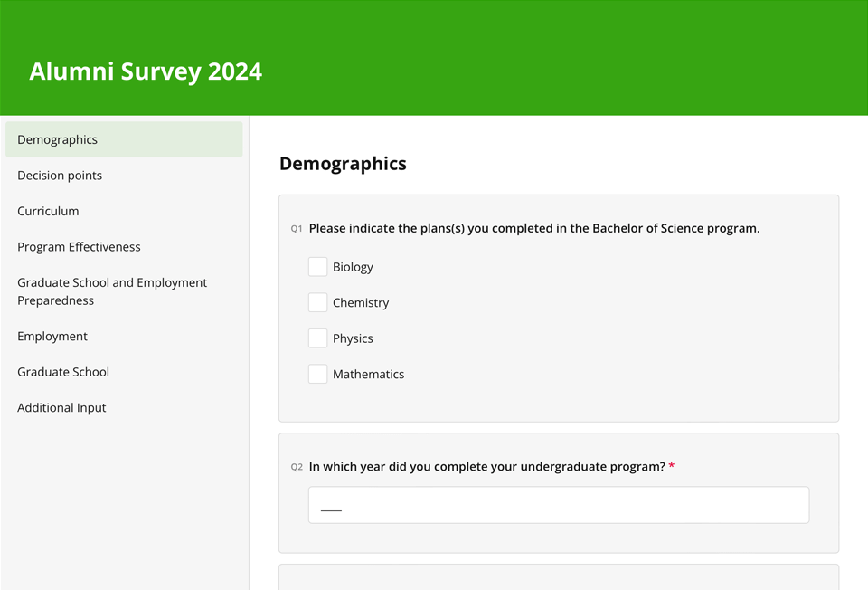Viewport: 868px width, 590px height.
Task: Click the Q1 plans completed question text
Action: [533, 228]
